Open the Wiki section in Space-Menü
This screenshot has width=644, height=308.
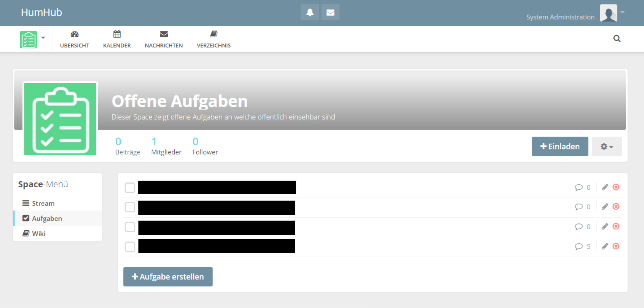[x=39, y=233]
